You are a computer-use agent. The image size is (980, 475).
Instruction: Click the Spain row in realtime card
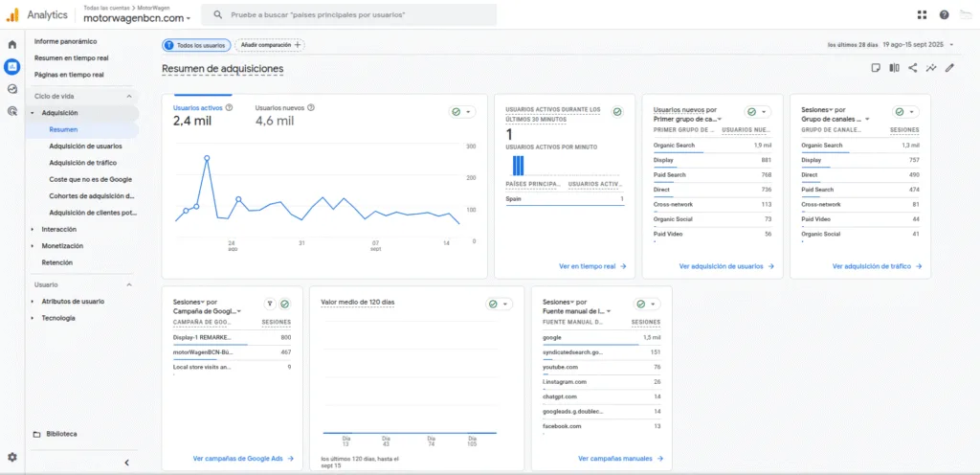(x=565, y=199)
